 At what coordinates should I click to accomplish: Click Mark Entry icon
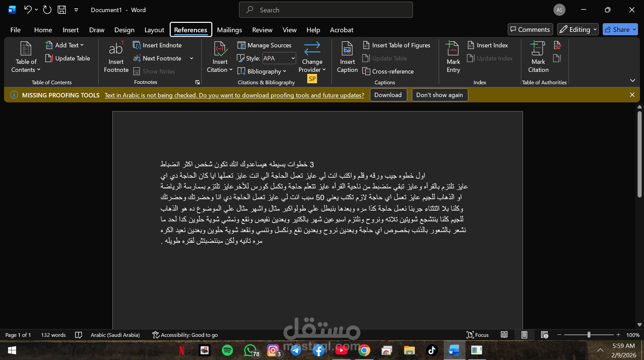pos(453,48)
